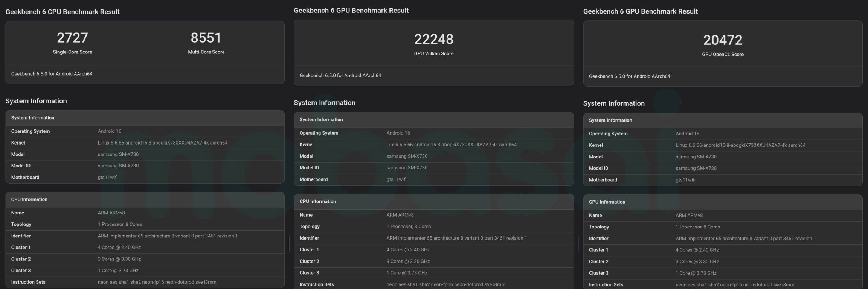
Task: Click 'ARM ARMv8' name in the Vulkan result panel
Action: [x=400, y=215]
